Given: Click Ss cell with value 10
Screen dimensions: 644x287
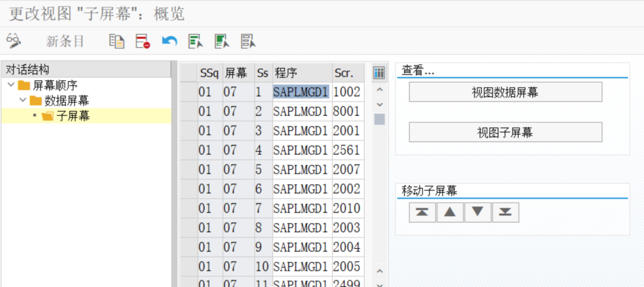Looking at the screenshot, I should click(264, 267).
